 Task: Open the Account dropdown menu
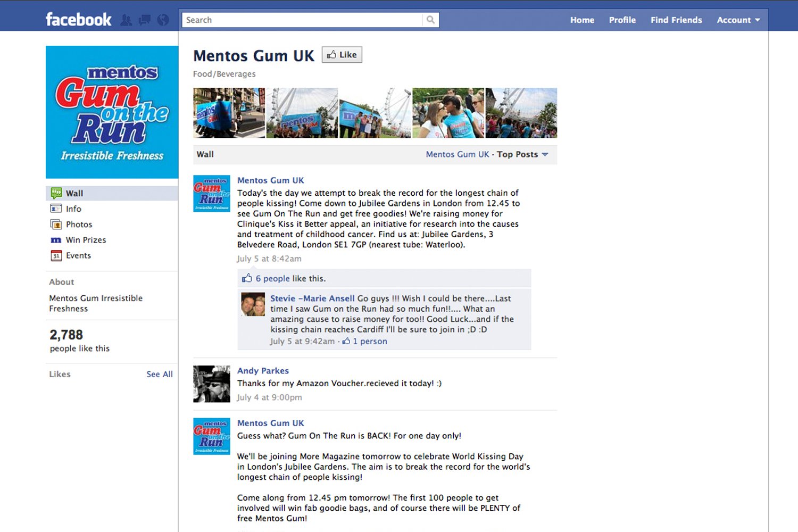click(x=738, y=20)
